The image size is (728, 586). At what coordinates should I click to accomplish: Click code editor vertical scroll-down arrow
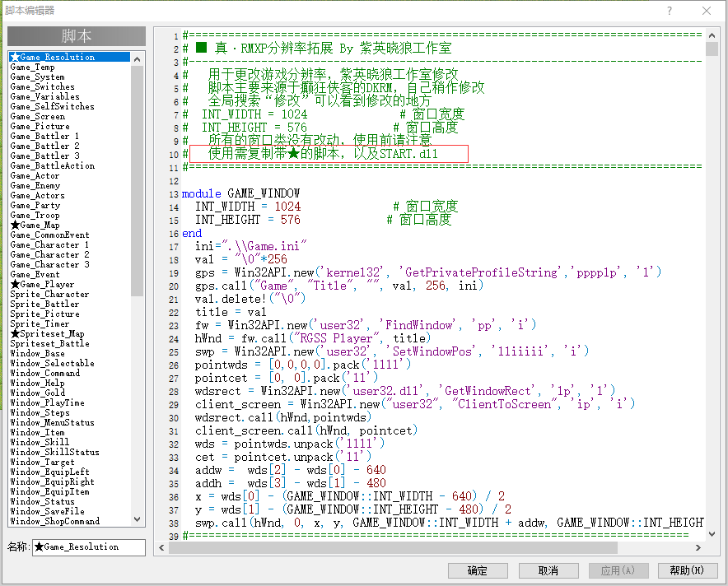pyautogui.click(x=712, y=534)
